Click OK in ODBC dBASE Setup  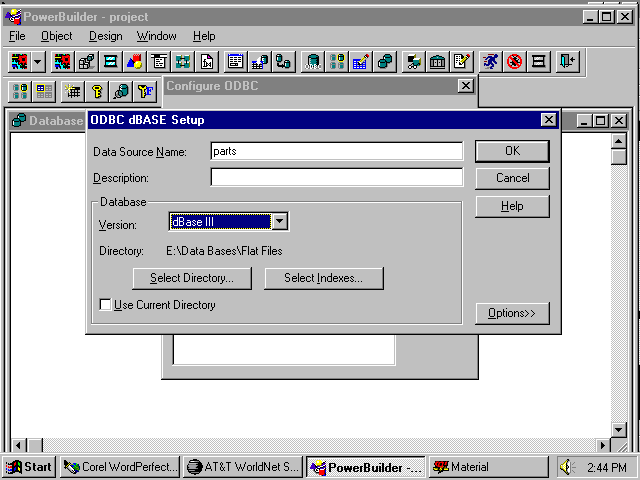pyautogui.click(x=512, y=151)
